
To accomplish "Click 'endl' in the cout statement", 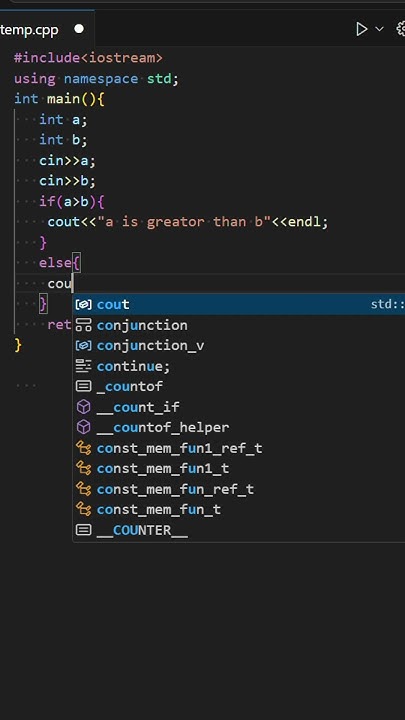I will pos(304,222).
